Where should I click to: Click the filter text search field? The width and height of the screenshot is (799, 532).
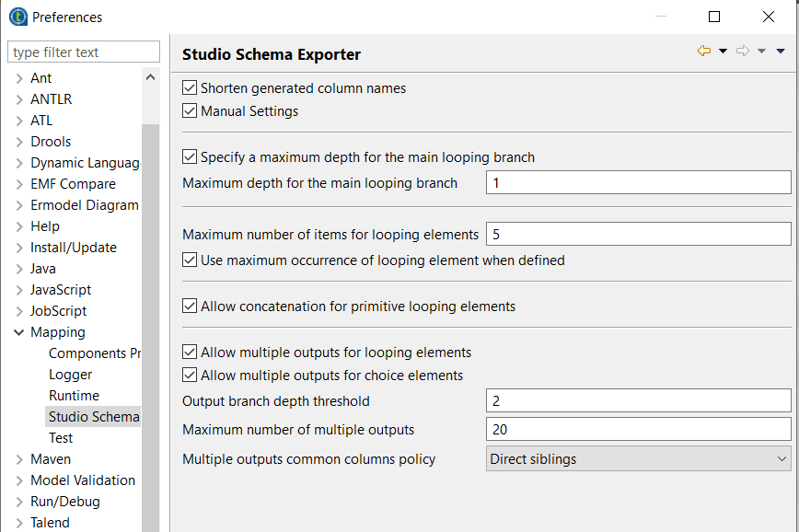pyautogui.click(x=84, y=52)
